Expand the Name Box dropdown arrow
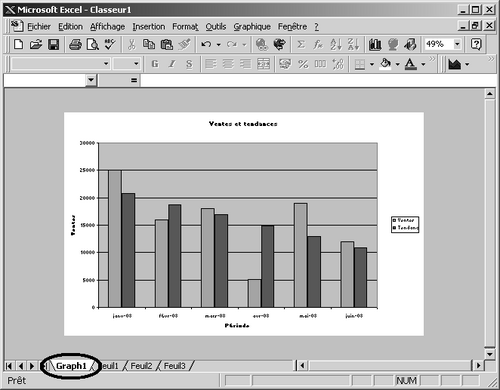This screenshot has height=390, width=500. click(x=91, y=80)
